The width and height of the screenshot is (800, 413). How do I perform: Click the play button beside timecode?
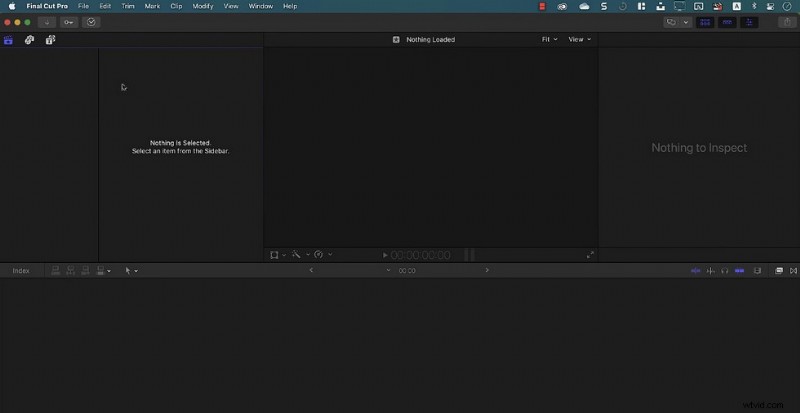(x=385, y=255)
